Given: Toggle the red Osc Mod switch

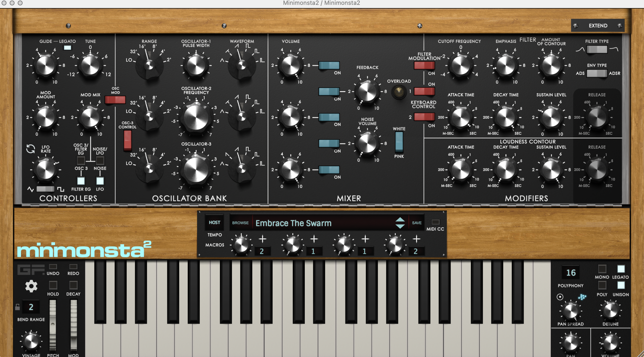Looking at the screenshot, I should [115, 100].
